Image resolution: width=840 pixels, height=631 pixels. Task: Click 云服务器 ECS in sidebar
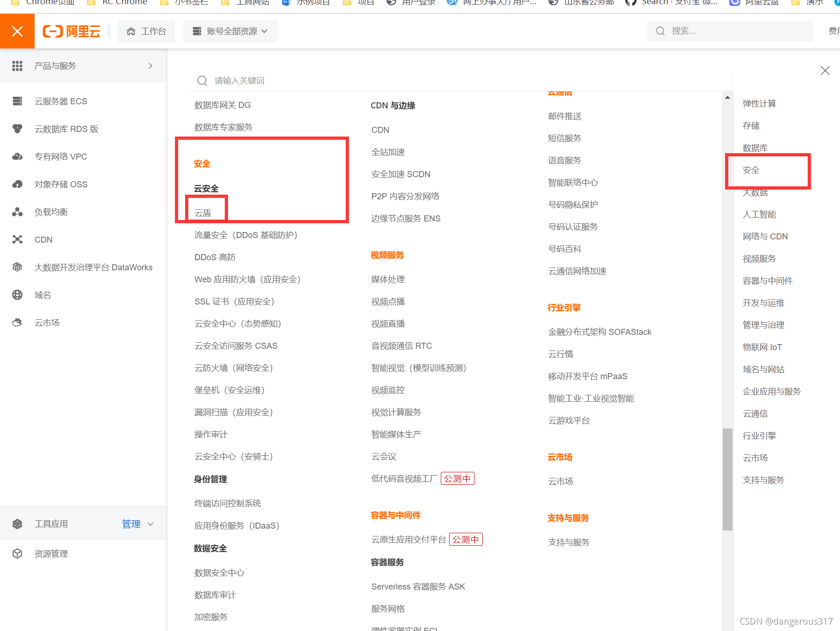[x=60, y=101]
